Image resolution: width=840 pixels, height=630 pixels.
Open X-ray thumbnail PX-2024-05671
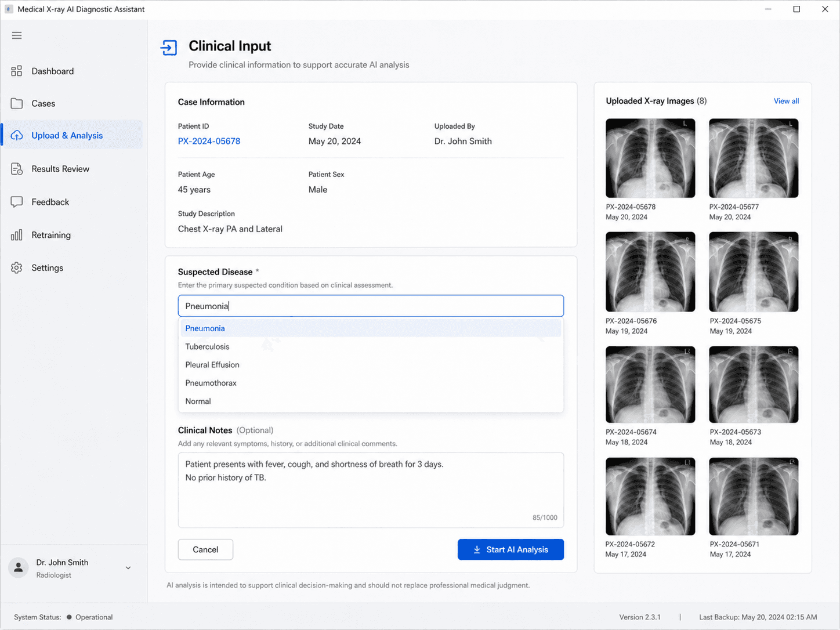click(x=754, y=497)
